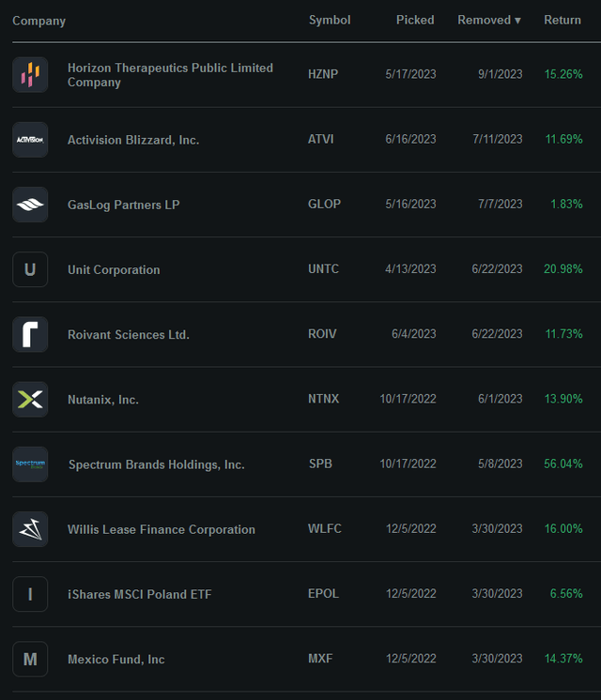Screen dimensions: 601x700
Task: Click the NTNX ticker symbol
Action: point(324,399)
